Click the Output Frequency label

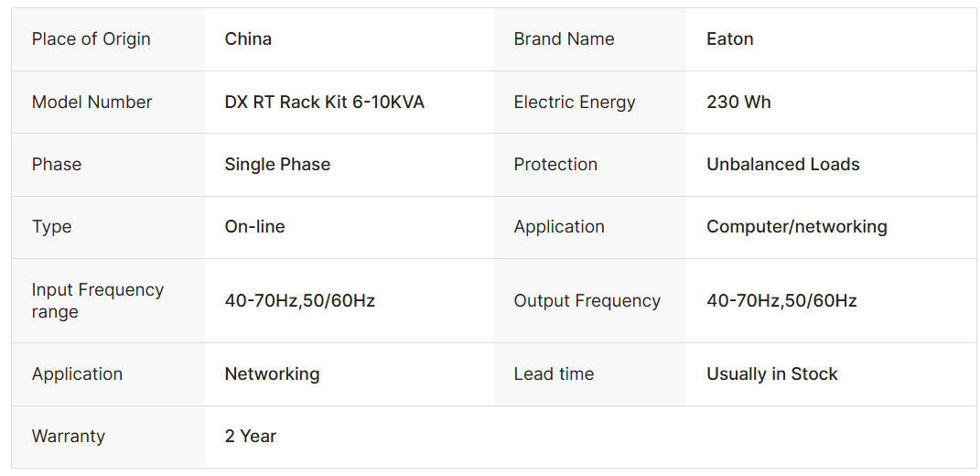pyautogui.click(x=587, y=301)
